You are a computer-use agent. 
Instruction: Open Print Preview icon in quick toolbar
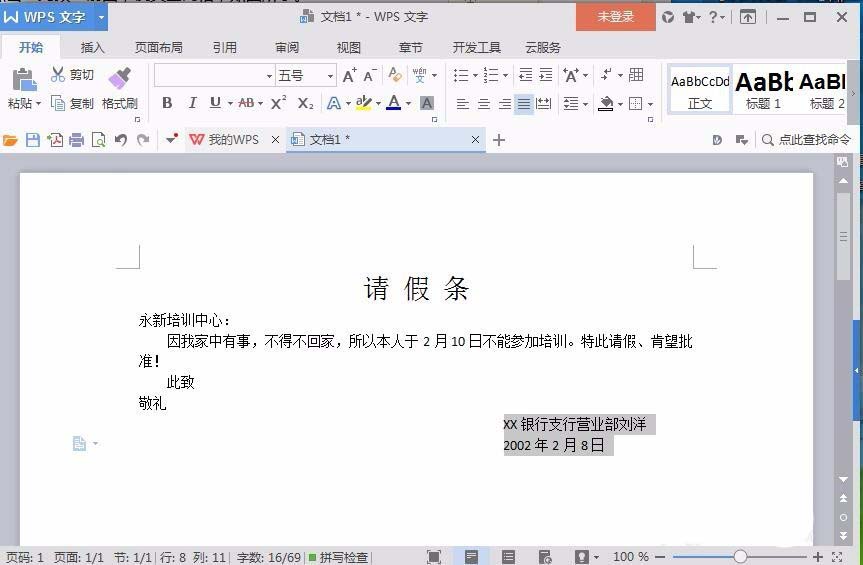coord(99,140)
